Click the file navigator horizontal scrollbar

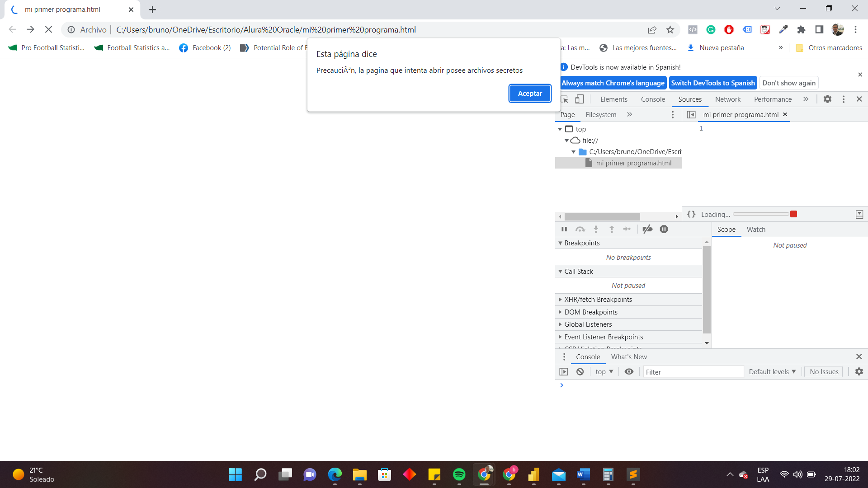[x=602, y=217]
